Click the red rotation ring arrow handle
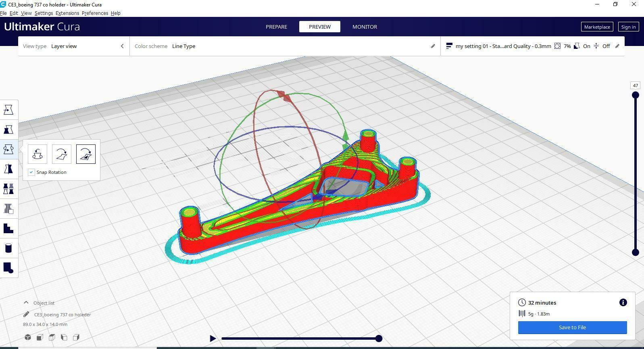Viewport: 644px width, 349px height. pos(284,96)
